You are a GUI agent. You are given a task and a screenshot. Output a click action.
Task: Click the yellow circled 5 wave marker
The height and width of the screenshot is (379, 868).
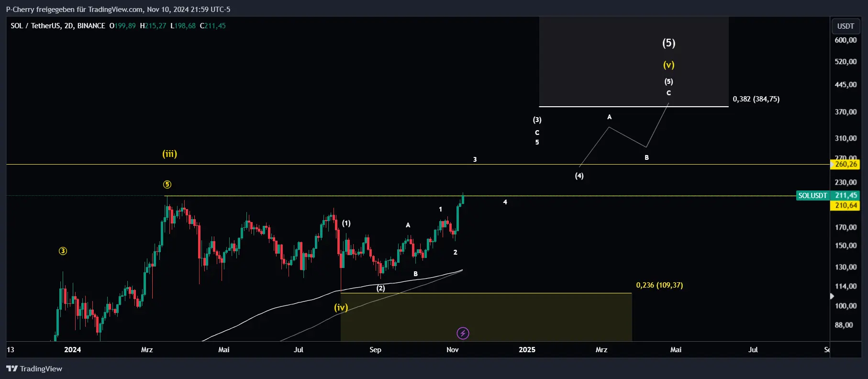pyautogui.click(x=167, y=184)
